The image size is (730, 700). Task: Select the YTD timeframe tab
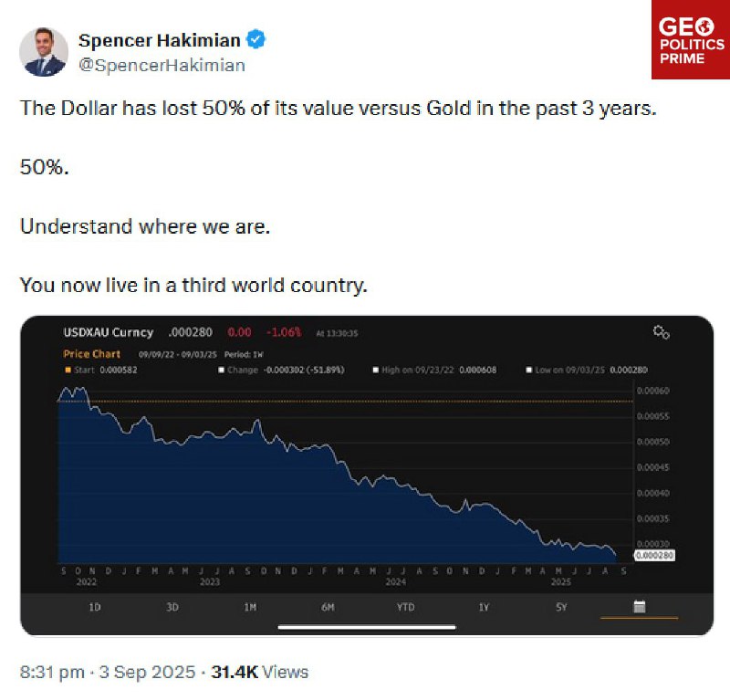pos(406,605)
